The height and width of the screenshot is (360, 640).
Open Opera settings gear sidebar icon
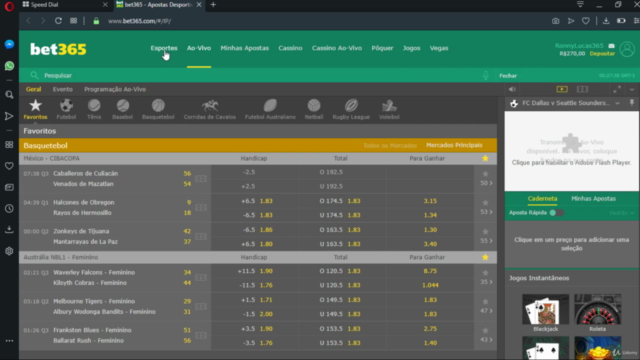9,251
